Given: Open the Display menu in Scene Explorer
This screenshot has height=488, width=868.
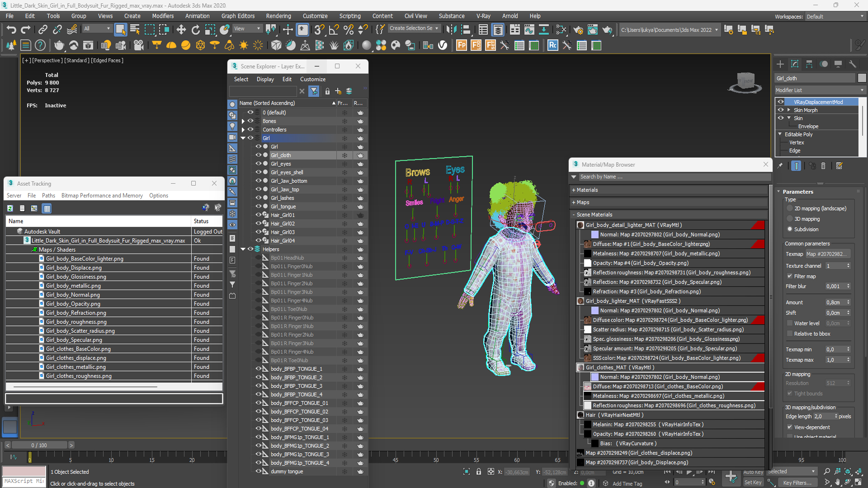Looking at the screenshot, I should (x=265, y=79).
